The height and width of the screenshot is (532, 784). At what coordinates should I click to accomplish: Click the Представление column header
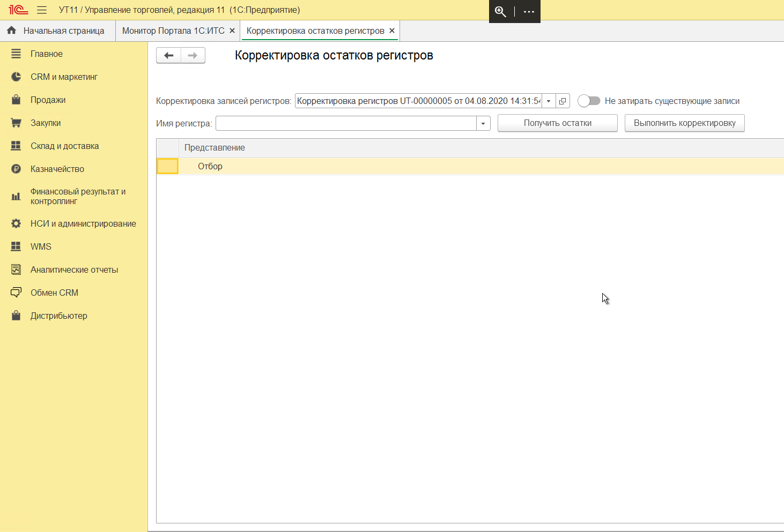(x=215, y=147)
